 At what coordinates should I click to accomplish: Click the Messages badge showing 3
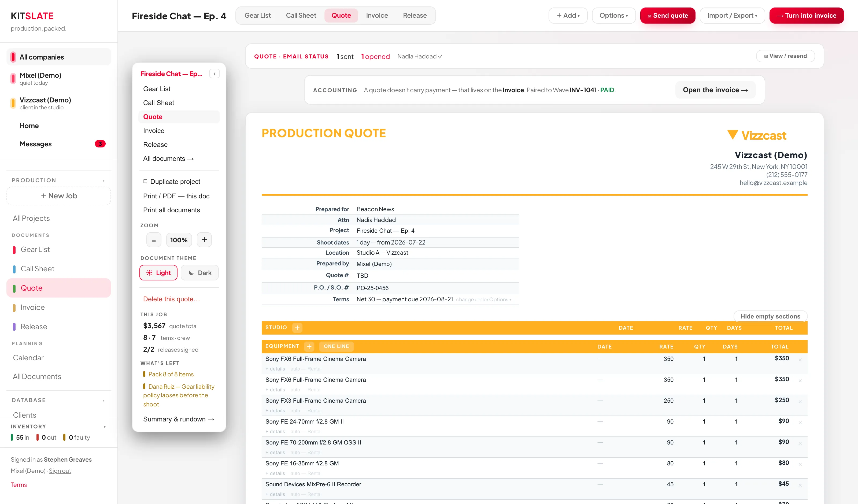pos(100,144)
